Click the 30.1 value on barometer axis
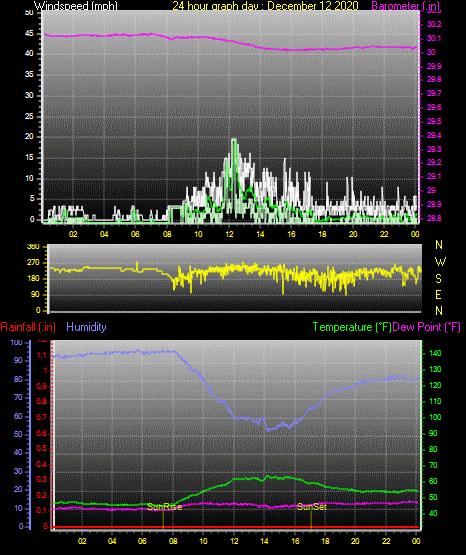Image resolution: width=466 pixels, height=555 pixels. pyautogui.click(x=434, y=38)
